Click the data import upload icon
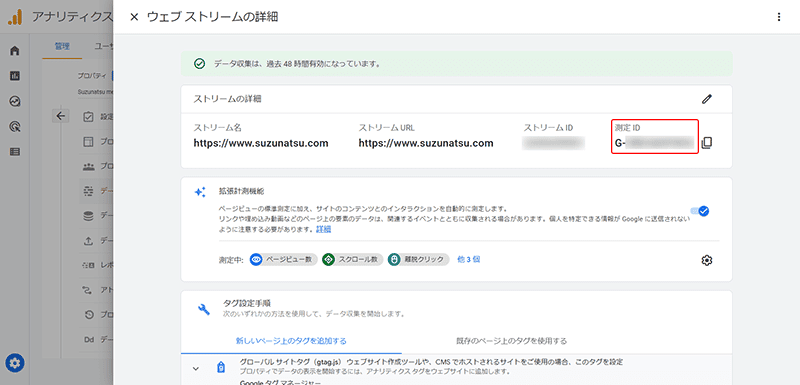The width and height of the screenshot is (800, 385). [x=88, y=241]
